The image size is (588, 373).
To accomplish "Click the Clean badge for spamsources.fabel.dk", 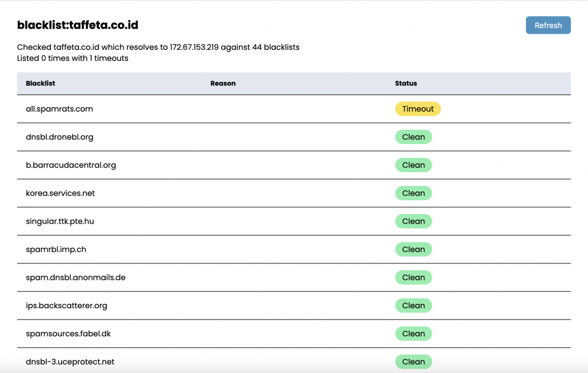I will 413,333.
